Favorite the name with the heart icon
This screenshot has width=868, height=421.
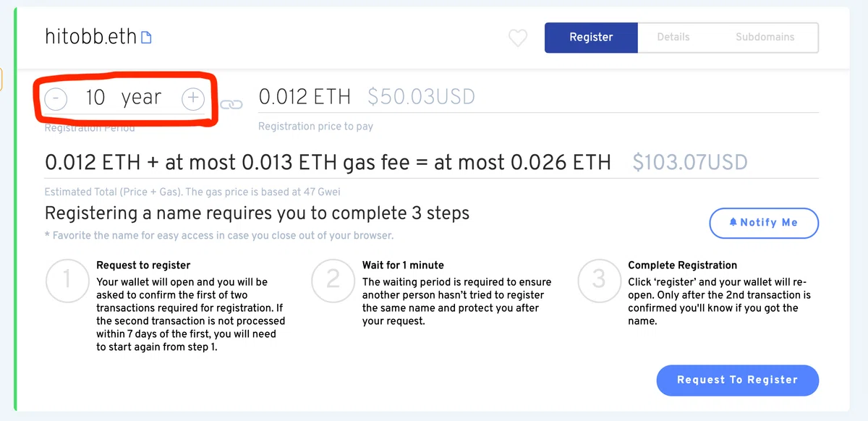coord(518,38)
